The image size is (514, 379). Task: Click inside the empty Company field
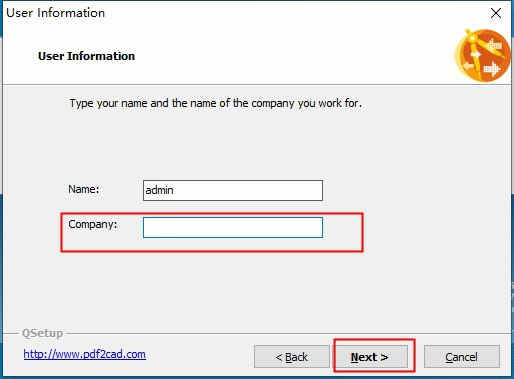coord(233,227)
